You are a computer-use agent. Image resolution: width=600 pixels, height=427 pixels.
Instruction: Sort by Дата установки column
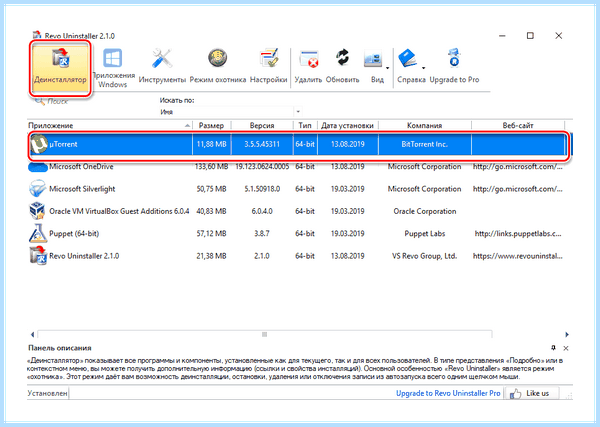click(x=347, y=125)
